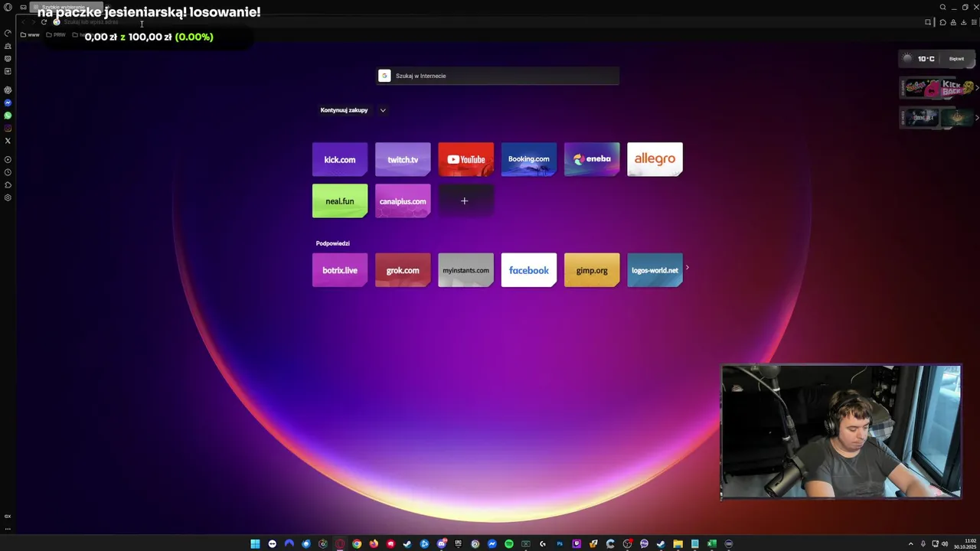
Task: Open the YouTube speed dial tile
Action: tap(465, 159)
